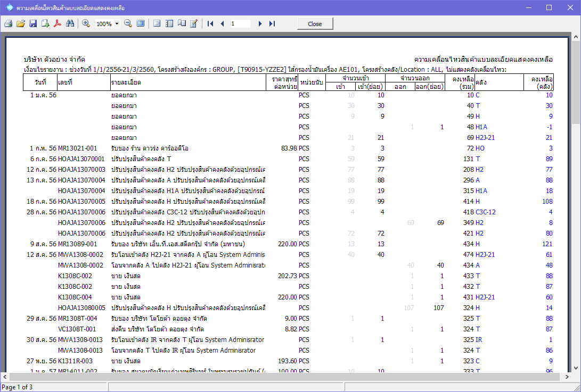This screenshot has height=392, width=581.
Task: Click the Edit page notepad icon
Action: [x=194, y=24]
